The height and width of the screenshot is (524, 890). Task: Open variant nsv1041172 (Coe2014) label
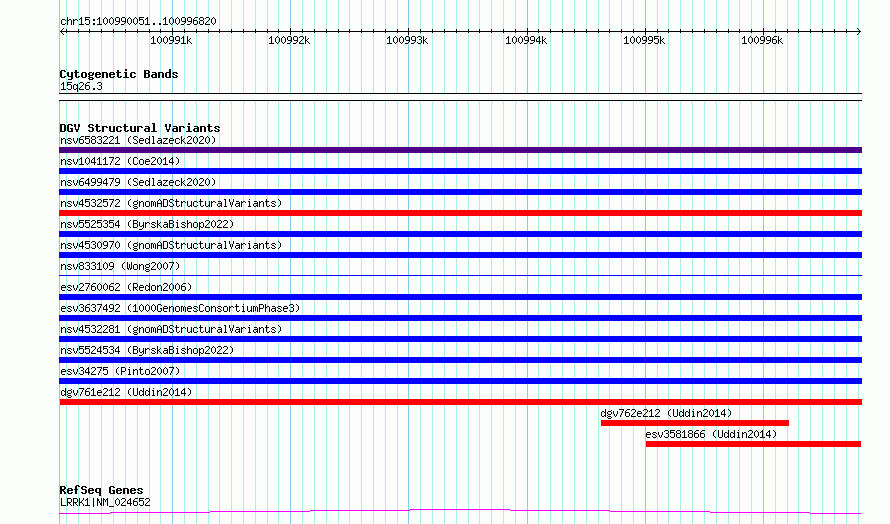tap(120, 161)
